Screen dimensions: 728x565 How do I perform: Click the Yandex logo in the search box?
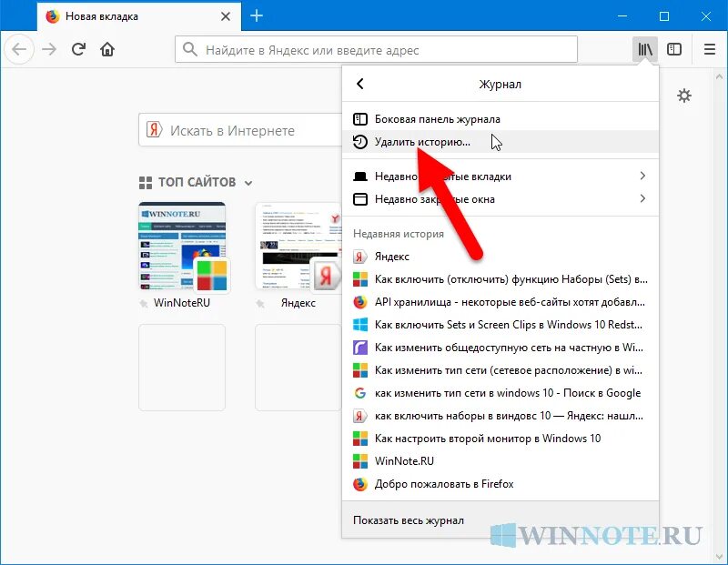pyautogui.click(x=155, y=129)
